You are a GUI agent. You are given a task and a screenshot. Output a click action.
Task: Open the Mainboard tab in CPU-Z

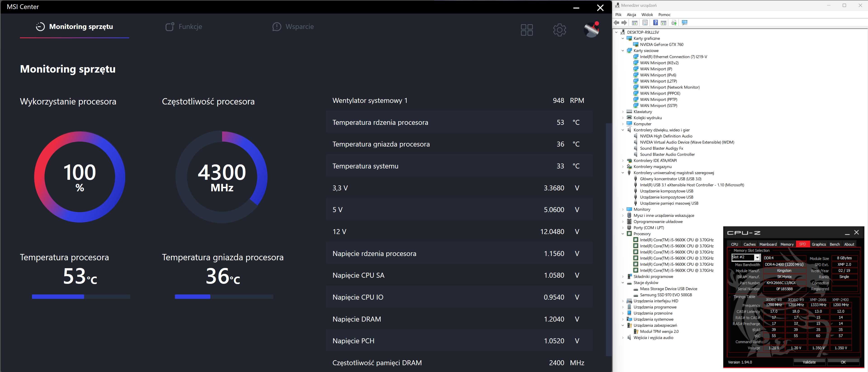tap(768, 244)
